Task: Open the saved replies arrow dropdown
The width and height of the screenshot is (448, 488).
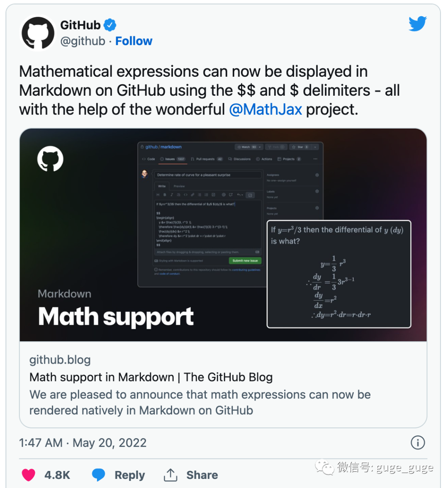Action: pos(240,195)
